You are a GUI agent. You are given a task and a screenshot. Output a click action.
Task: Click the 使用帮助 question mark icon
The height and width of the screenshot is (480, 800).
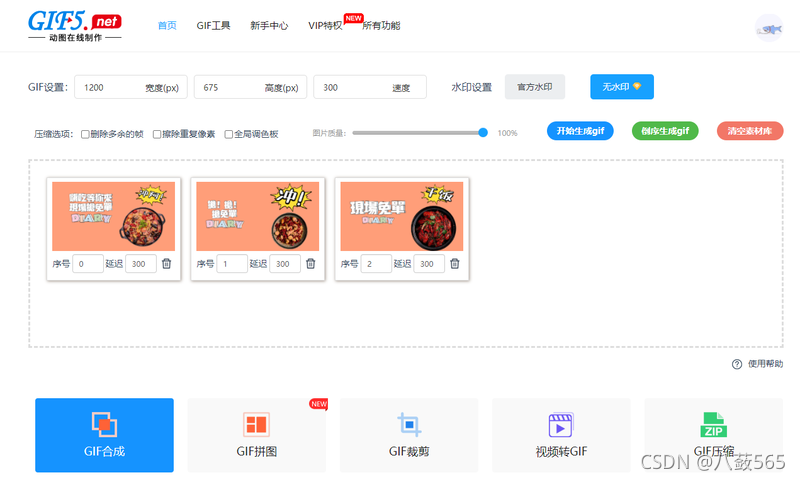(x=737, y=364)
